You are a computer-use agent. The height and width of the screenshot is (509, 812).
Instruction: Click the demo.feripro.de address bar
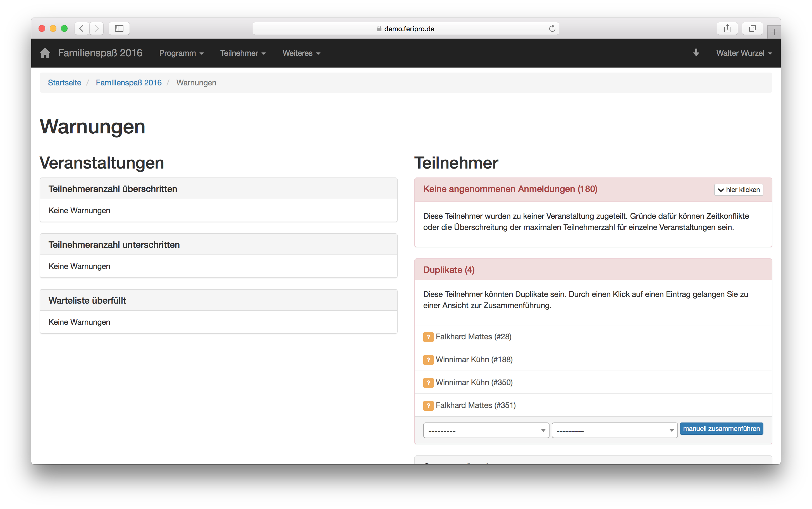405,29
